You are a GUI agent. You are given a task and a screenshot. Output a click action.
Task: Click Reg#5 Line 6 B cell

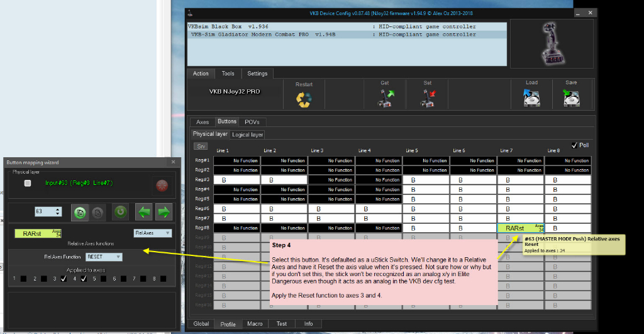pyautogui.click(x=473, y=199)
